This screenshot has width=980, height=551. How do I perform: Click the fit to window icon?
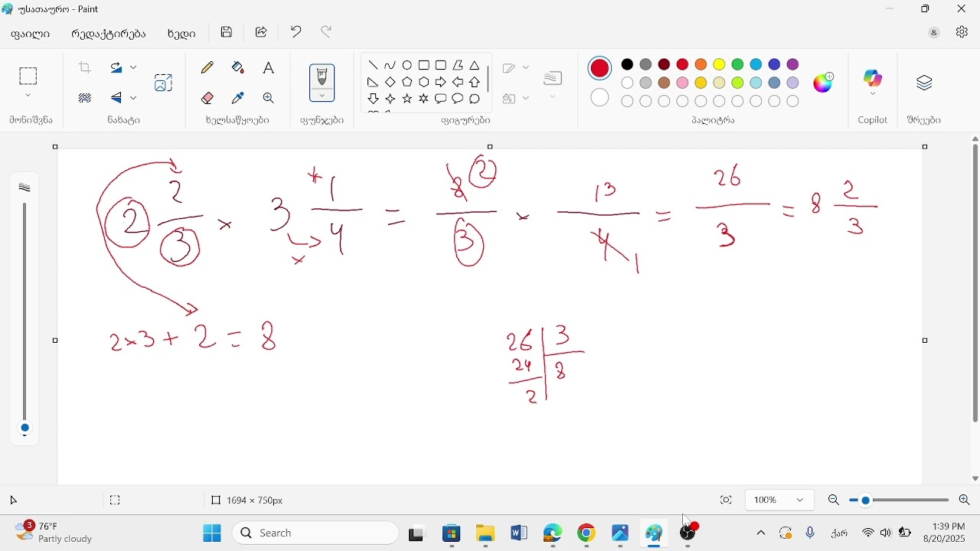tap(727, 501)
